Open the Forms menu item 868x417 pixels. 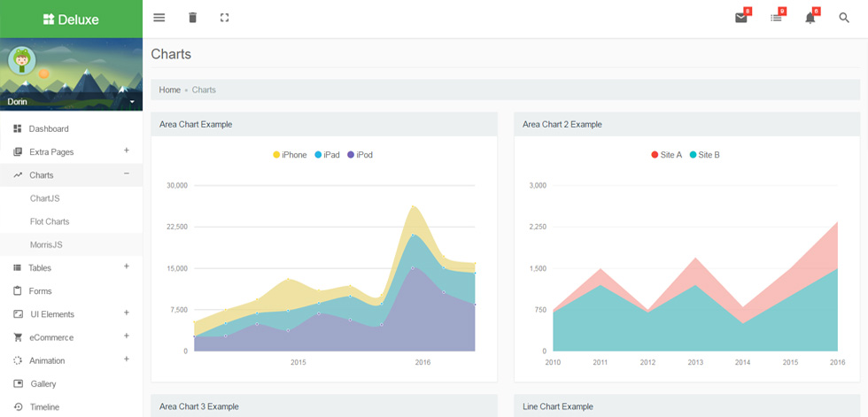click(x=72, y=291)
